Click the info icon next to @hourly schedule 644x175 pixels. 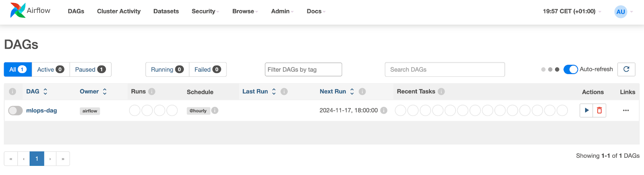(215, 110)
